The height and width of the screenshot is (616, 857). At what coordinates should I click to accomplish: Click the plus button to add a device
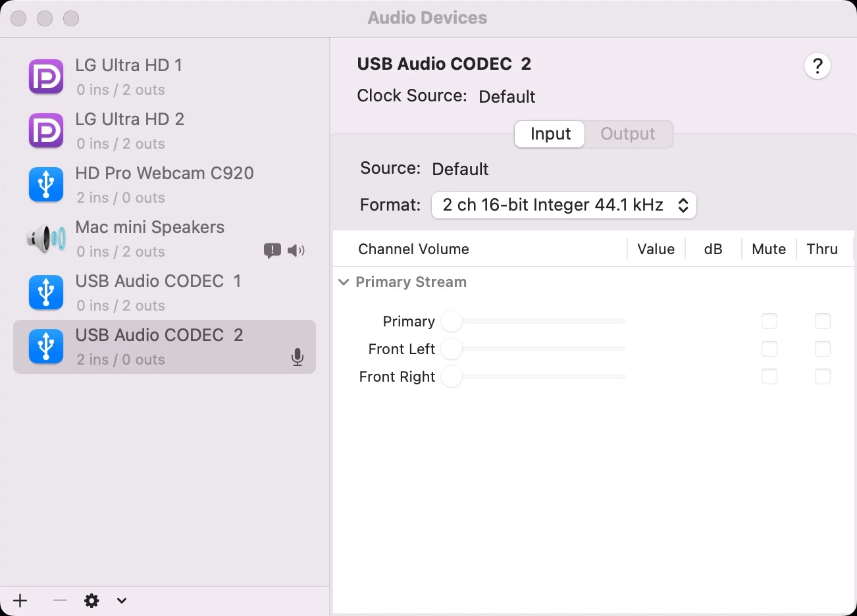point(20,600)
